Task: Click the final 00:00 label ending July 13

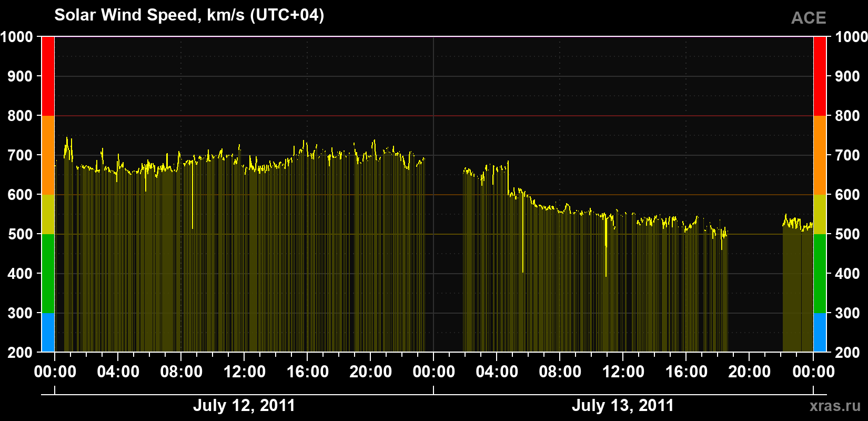Action: pos(813,372)
